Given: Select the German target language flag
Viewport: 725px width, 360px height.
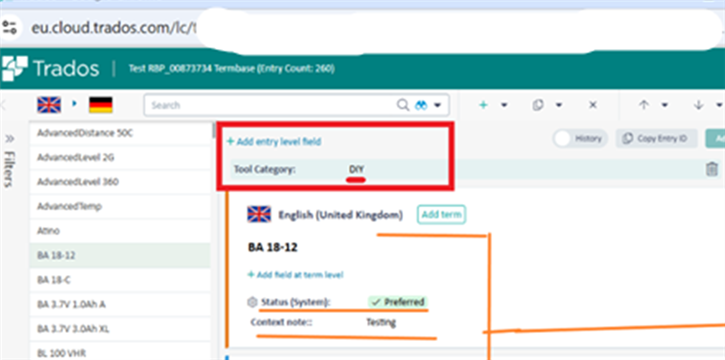Looking at the screenshot, I should click(101, 105).
